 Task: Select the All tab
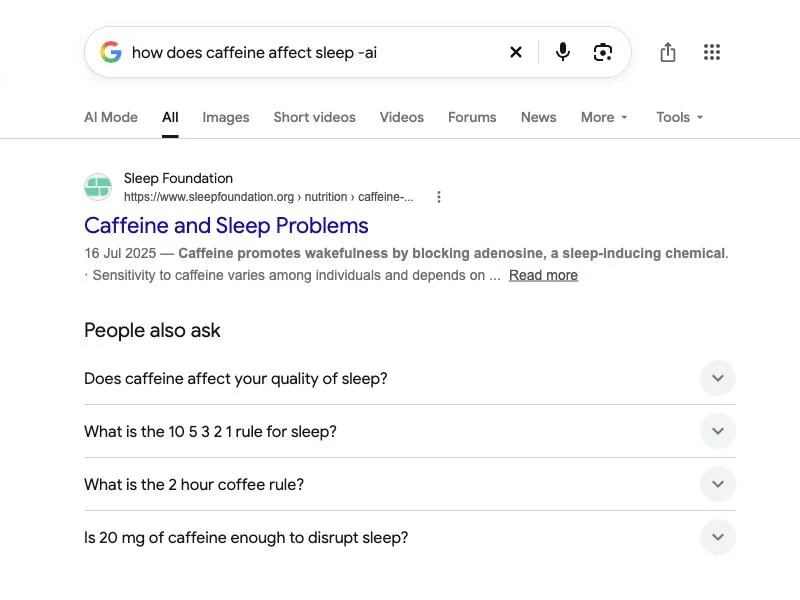click(x=170, y=117)
